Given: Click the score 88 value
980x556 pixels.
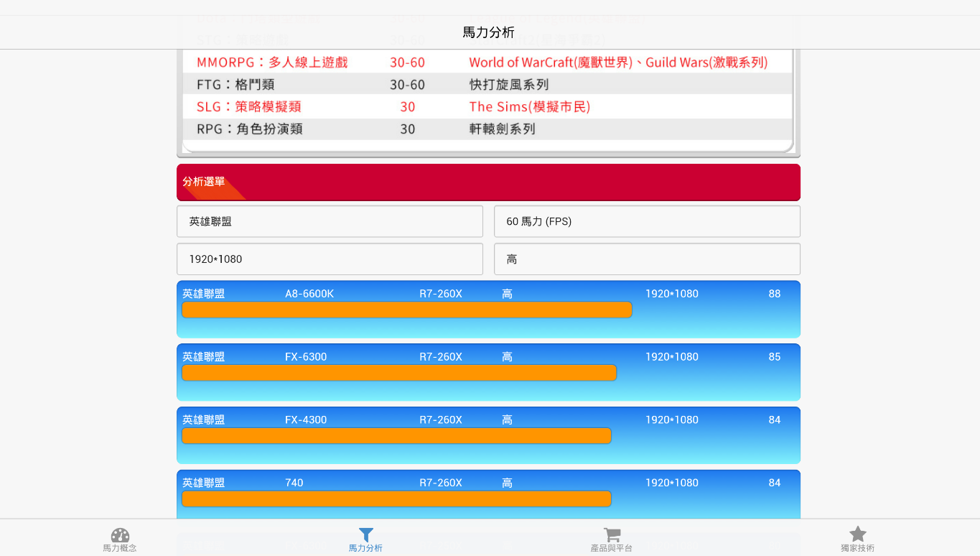Looking at the screenshot, I should [x=775, y=294].
